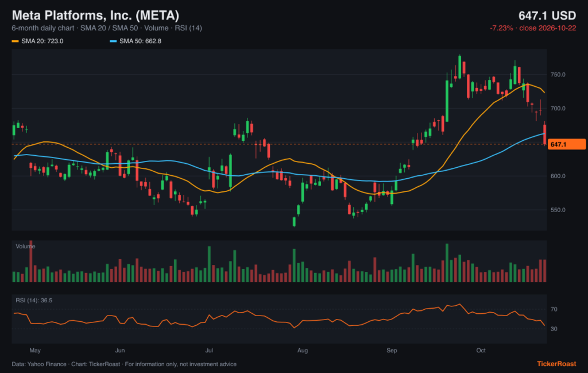
Task: Click the Meta Platforms, Inc. (META) title
Action: [96, 16]
